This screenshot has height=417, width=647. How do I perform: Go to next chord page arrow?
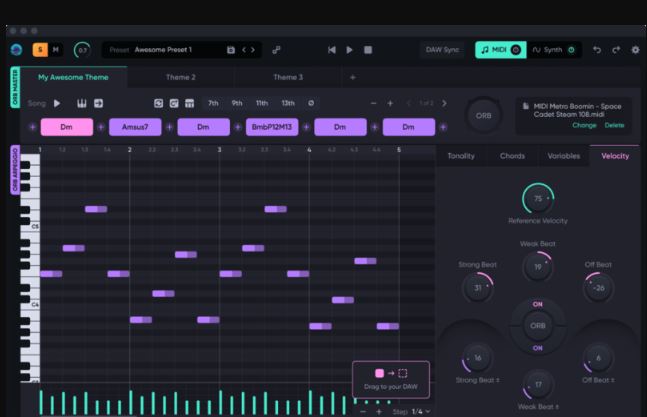tap(444, 103)
